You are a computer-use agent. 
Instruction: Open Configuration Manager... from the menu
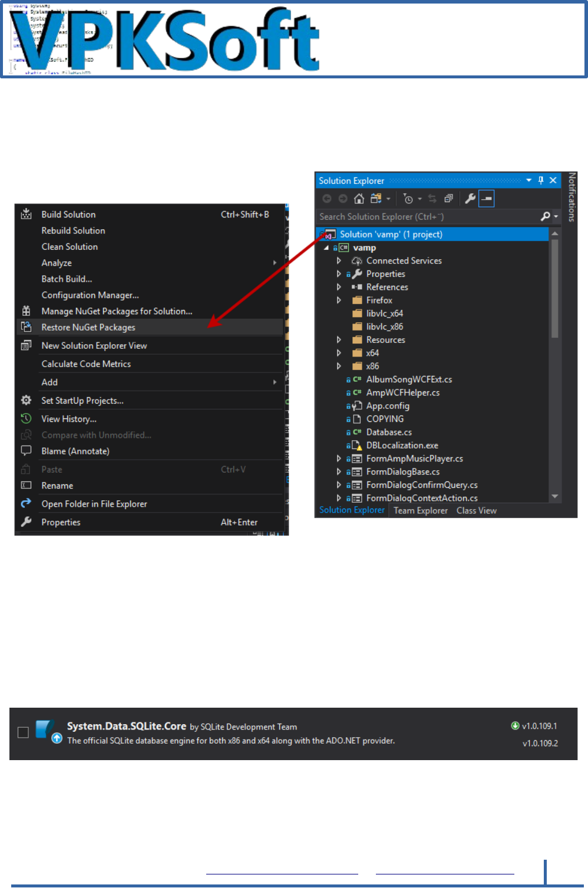(150, 295)
